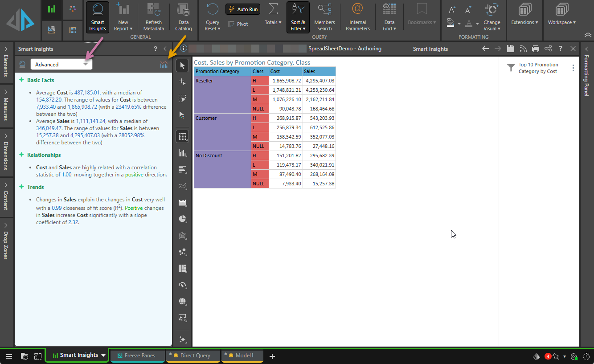Switch to the Freeze Panes tab
Screen dimensions: 594x364
(137, 356)
